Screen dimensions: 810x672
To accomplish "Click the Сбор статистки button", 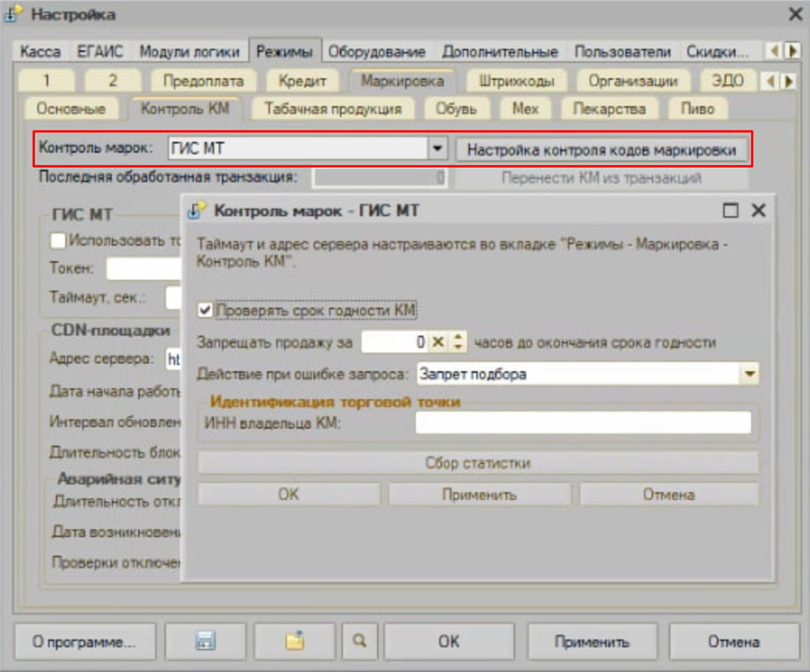I will point(478,463).
